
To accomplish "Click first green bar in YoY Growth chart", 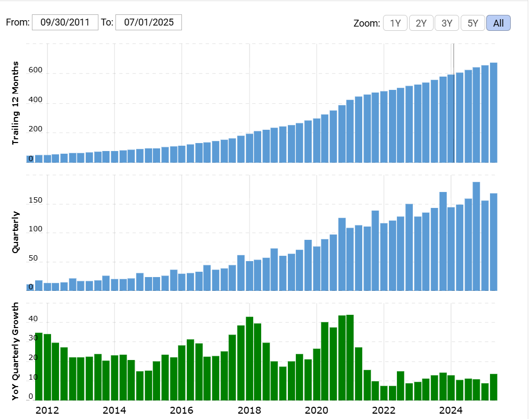I will 39,366.
